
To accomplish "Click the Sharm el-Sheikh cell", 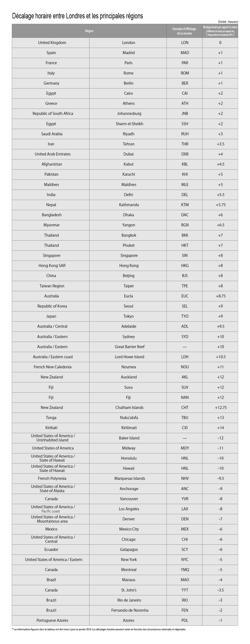I will click(129, 124).
